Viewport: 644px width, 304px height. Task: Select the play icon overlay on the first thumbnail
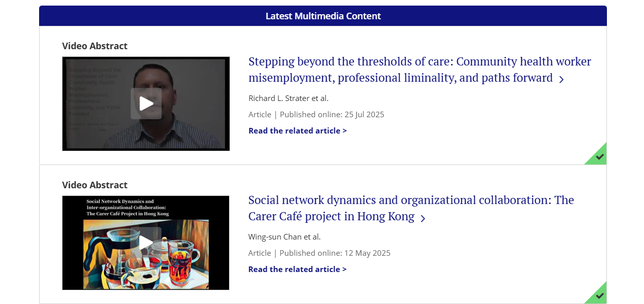[146, 103]
